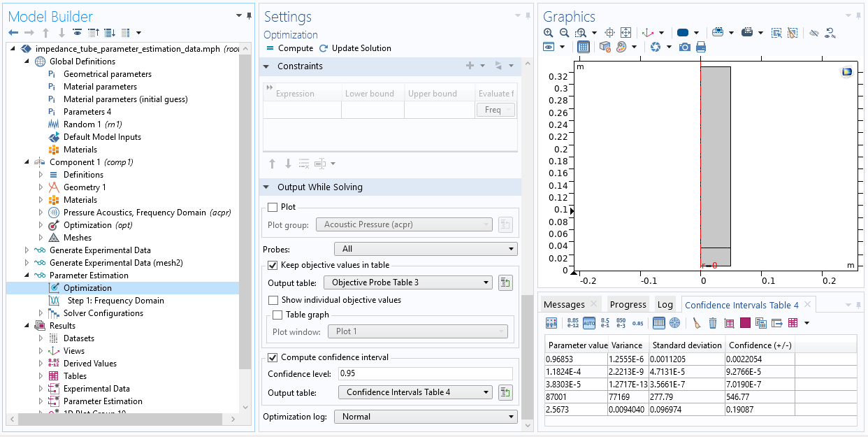
Task: Open the Log tab
Action: [x=665, y=305]
